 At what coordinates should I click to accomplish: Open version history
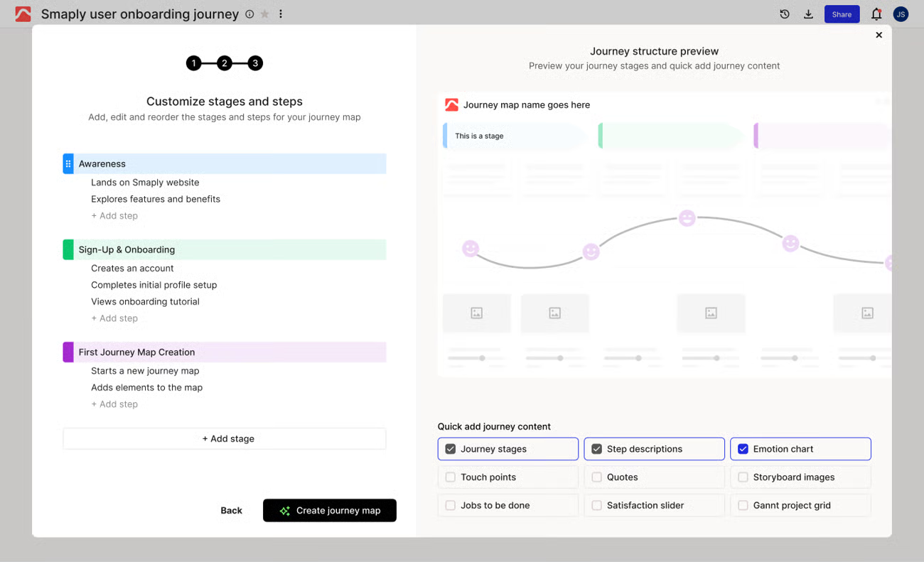tap(785, 13)
